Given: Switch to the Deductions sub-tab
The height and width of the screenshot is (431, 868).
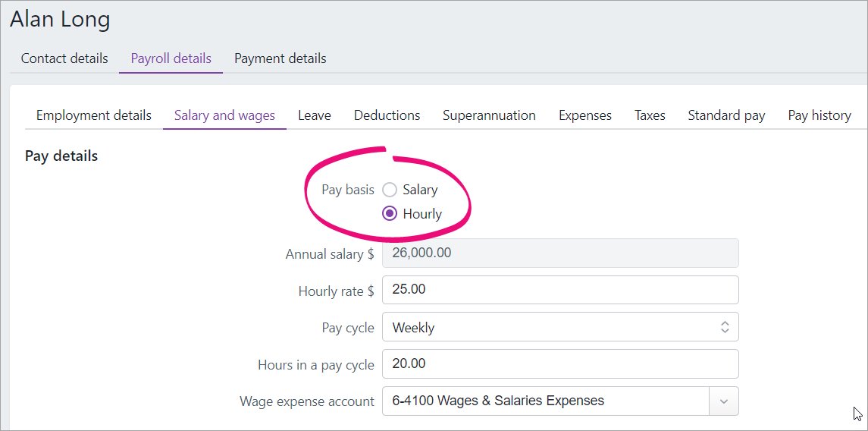Looking at the screenshot, I should pos(387,115).
